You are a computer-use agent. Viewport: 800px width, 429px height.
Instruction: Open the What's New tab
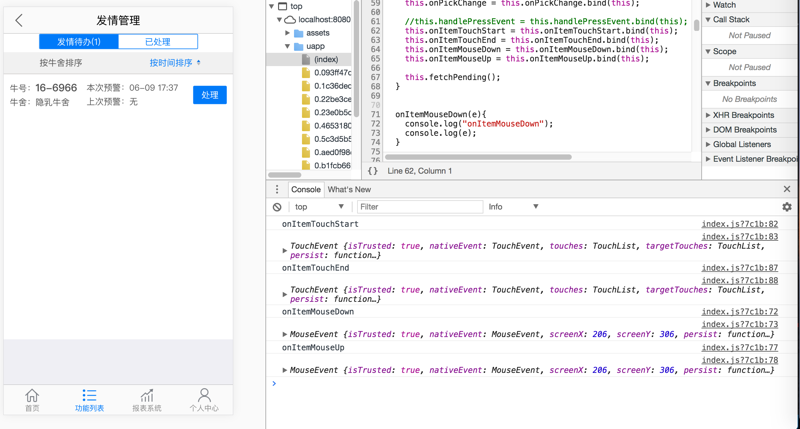pos(349,189)
